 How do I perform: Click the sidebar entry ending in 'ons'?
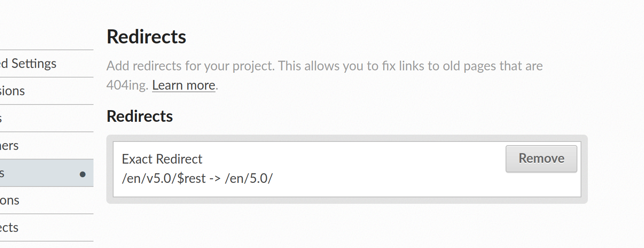[10, 200]
